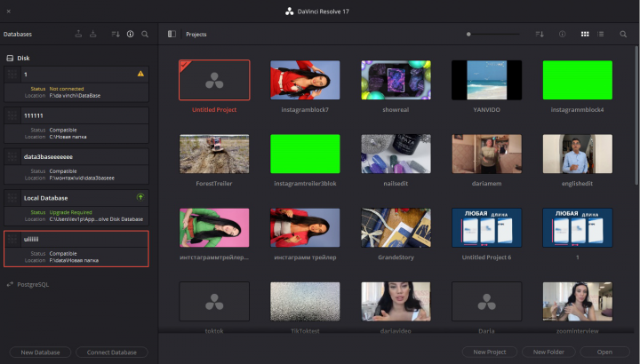Select the ForestTreiler project thumbnail
Screen dimensions: 640x364
pyautogui.click(x=214, y=154)
